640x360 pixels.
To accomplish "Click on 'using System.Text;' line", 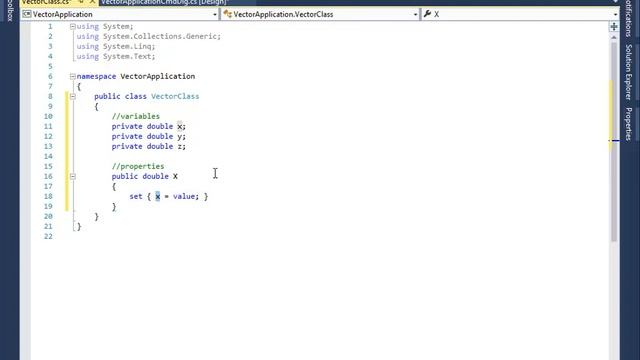I will click(x=116, y=56).
